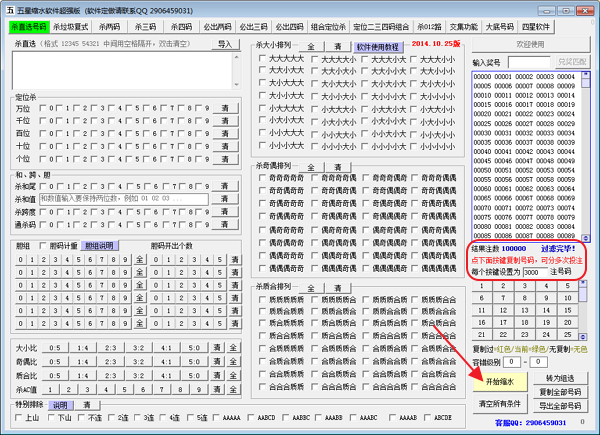Click the 复制全部号码 button

click(x=560, y=390)
